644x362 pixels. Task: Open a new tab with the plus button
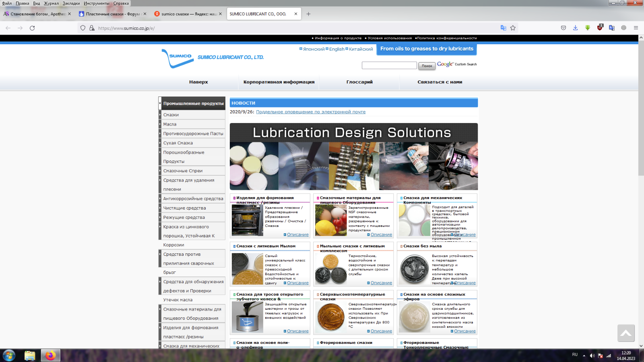pos(308,14)
